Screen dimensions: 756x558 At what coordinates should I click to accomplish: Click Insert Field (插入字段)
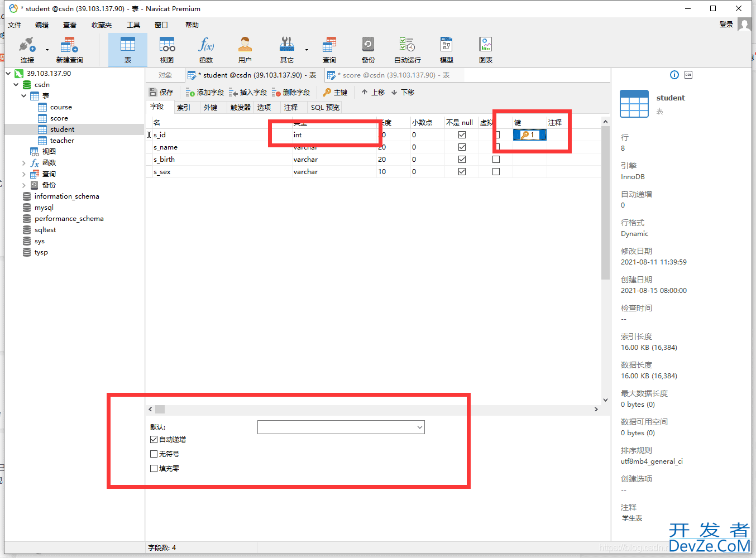coord(248,92)
